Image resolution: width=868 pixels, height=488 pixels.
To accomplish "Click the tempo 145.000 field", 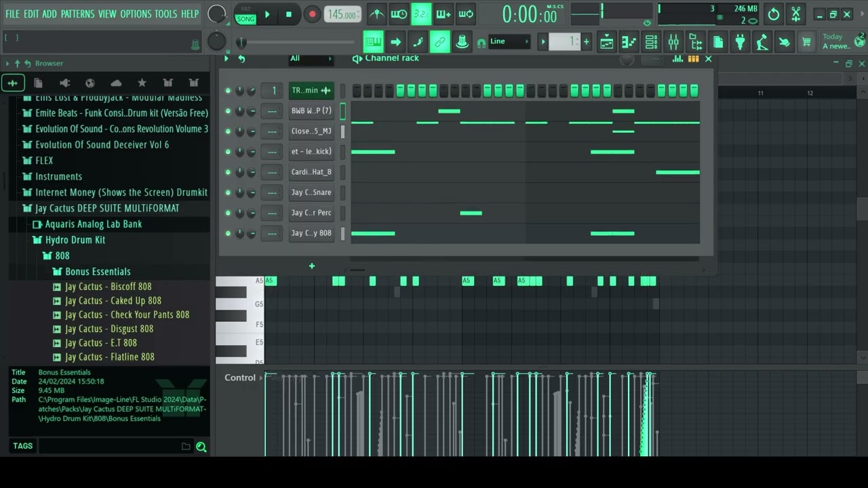I will [x=343, y=14].
